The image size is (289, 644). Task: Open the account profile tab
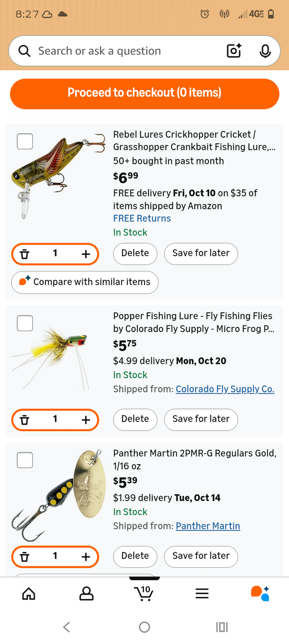[86, 593]
